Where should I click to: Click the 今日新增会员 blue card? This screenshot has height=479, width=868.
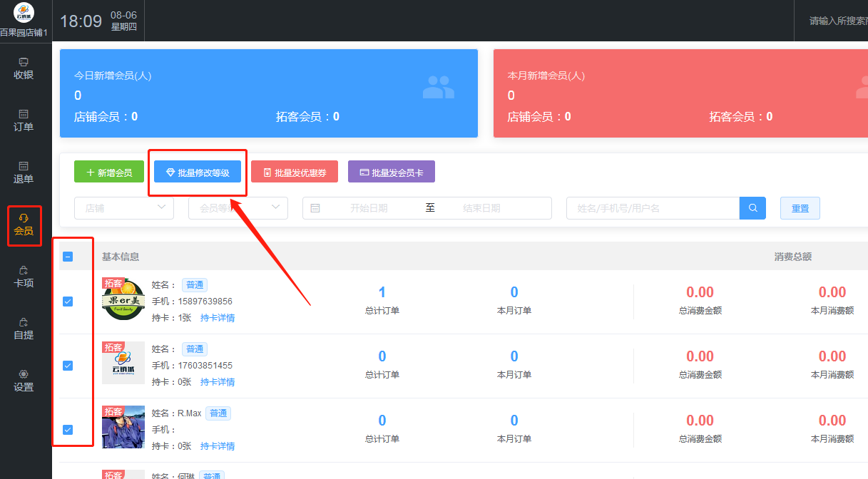coord(269,93)
